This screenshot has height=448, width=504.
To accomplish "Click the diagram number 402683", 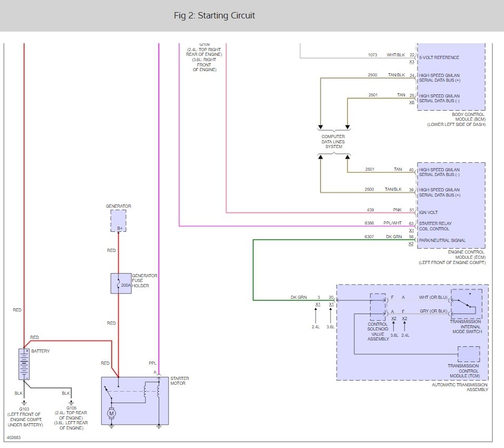I will 14,437.
